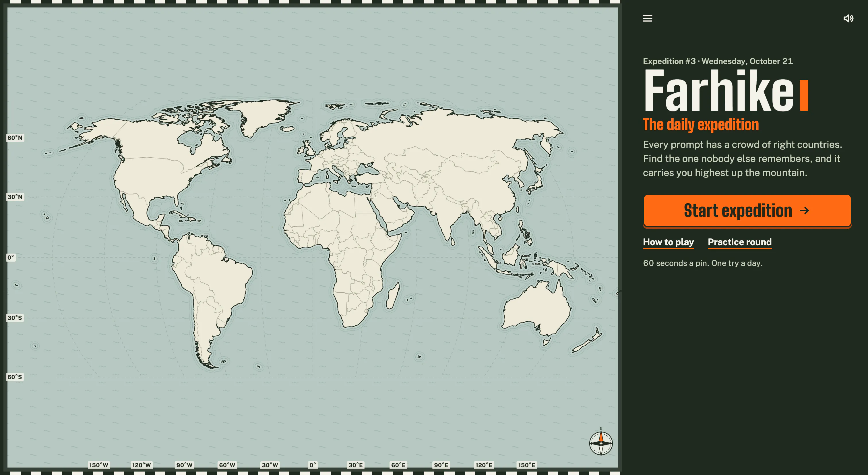Open the Practice round link
Viewport: 868px width, 475px height.
click(x=740, y=242)
